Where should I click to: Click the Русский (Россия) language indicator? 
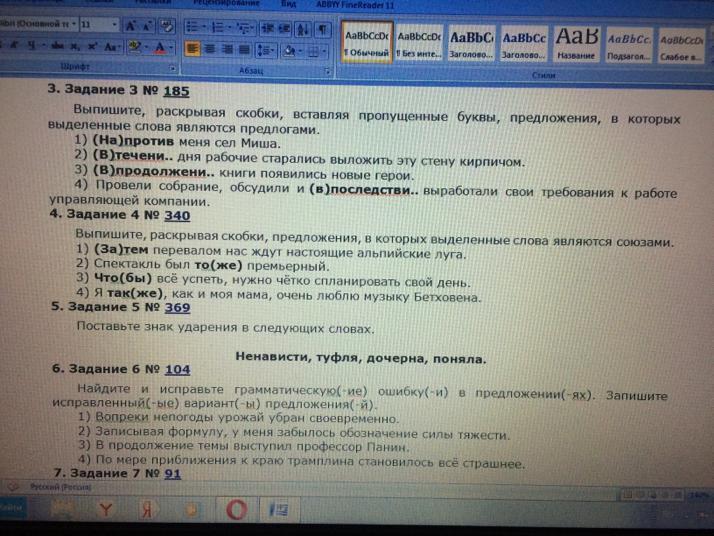pos(60,487)
